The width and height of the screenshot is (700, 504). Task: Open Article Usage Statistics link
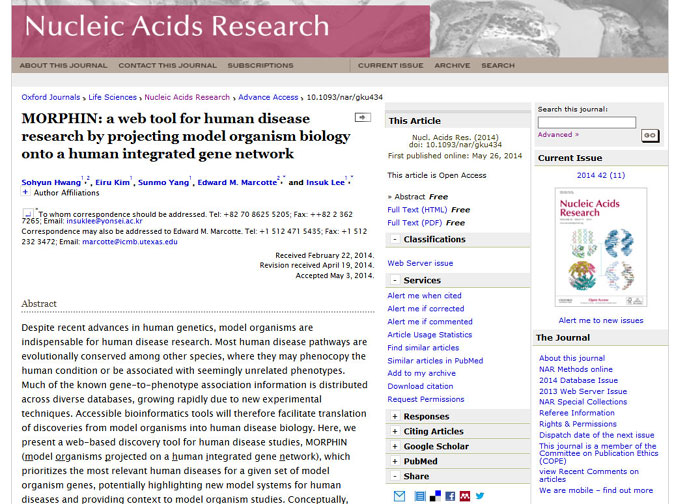click(430, 334)
